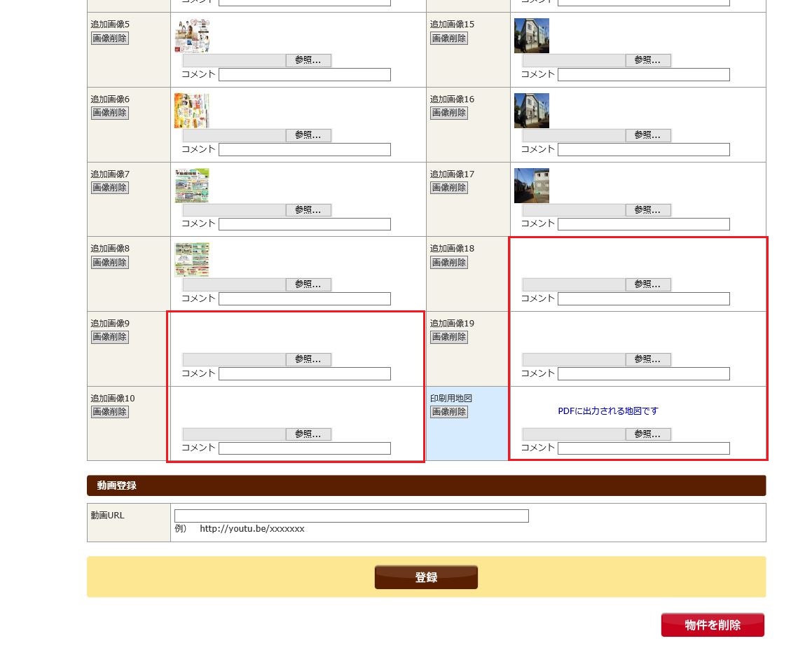
Task: Click the 追加画像19 comment field
Action: (643, 374)
